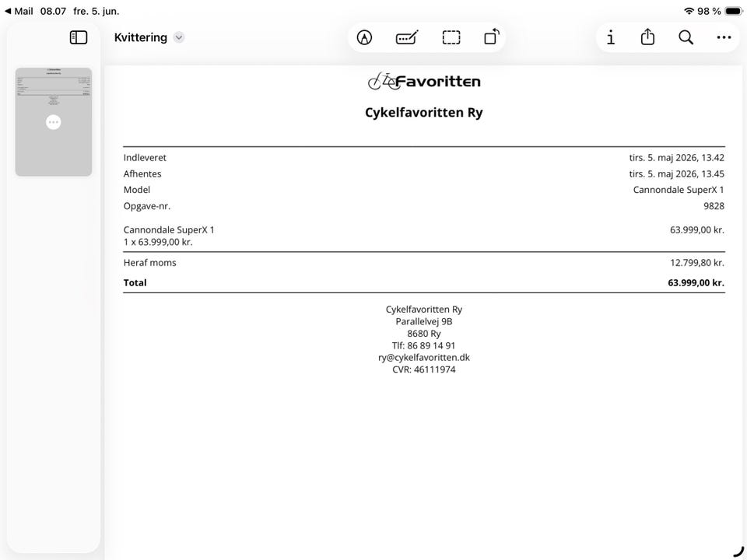The height and width of the screenshot is (560, 747).
Task: Open search with the magnifying glass
Action: click(686, 37)
